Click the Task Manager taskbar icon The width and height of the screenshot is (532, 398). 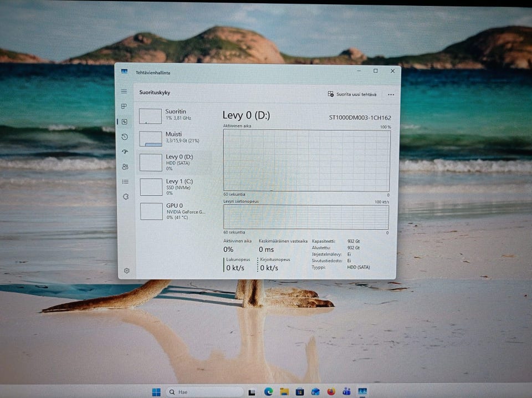pos(362,391)
